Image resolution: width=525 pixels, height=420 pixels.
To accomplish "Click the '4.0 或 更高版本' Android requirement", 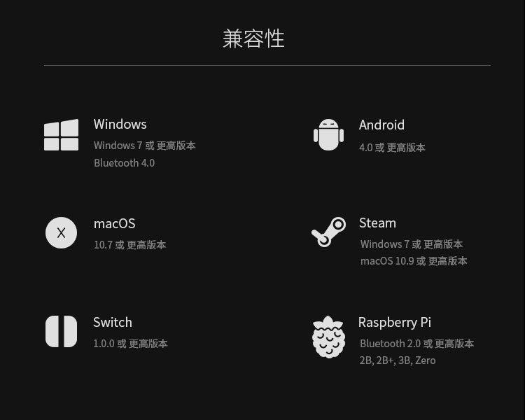I will click(x=392, y=148).
